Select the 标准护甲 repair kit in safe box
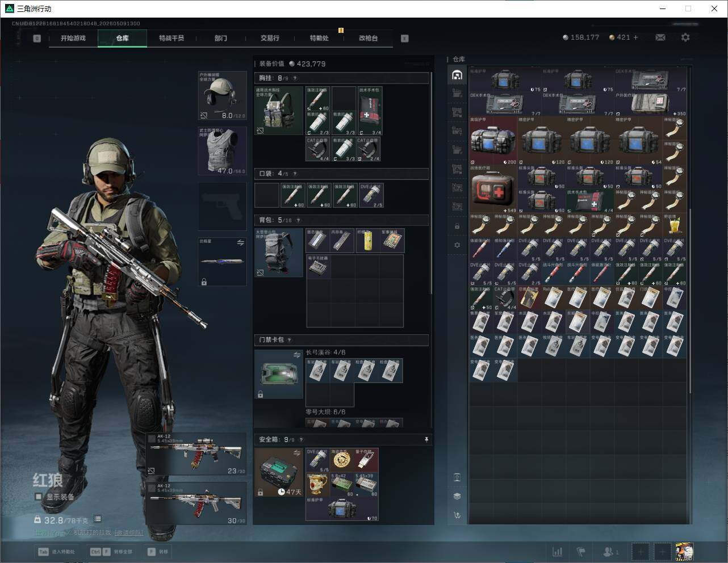This screenshot has width=728, height=563. click(x=342, y=509)
